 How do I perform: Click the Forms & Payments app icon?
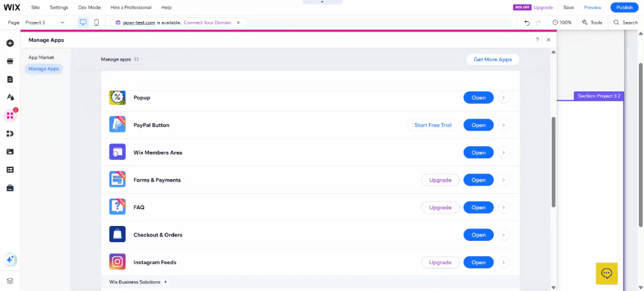tap(117, 180)
